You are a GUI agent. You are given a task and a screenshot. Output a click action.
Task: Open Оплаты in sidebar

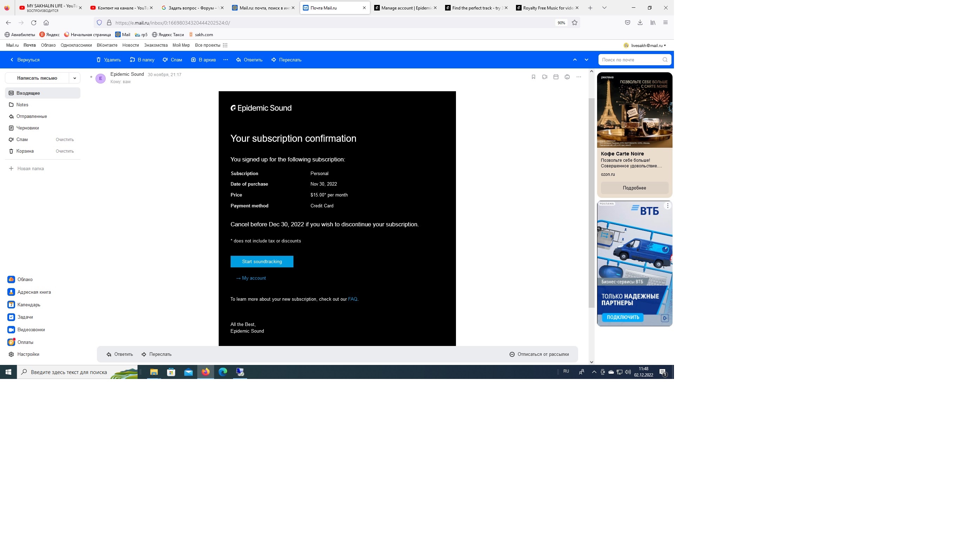click(20, 342)
